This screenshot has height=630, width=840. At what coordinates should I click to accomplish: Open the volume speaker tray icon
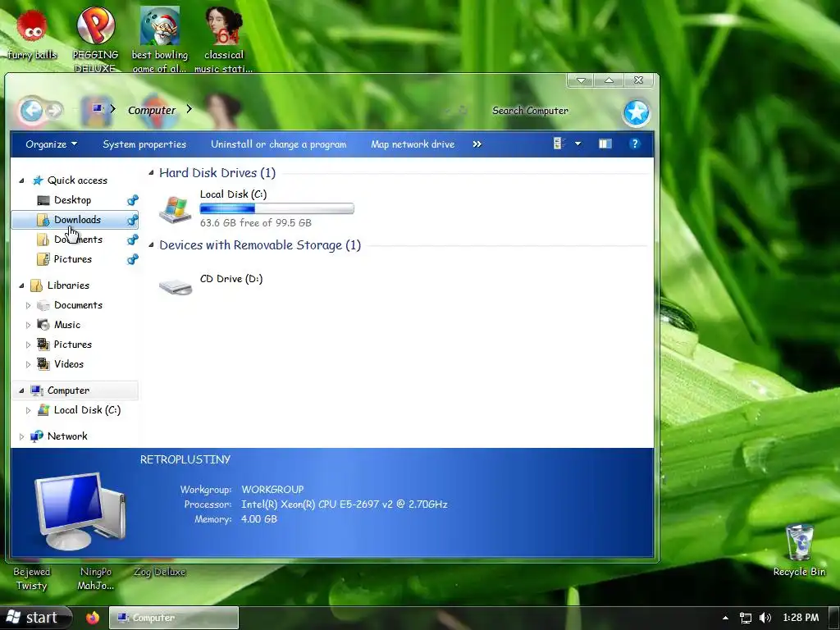[x=765, y=618]
